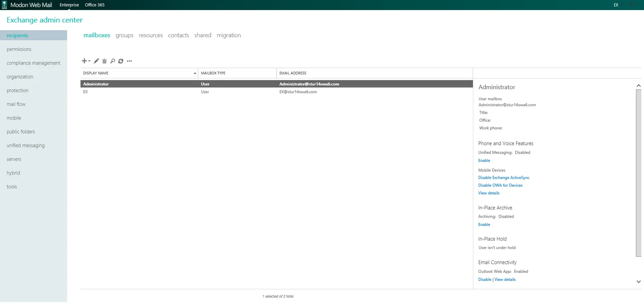Enable In-Place Archive link
Viewport: 644px width, 307px height.
coord(484,225)
